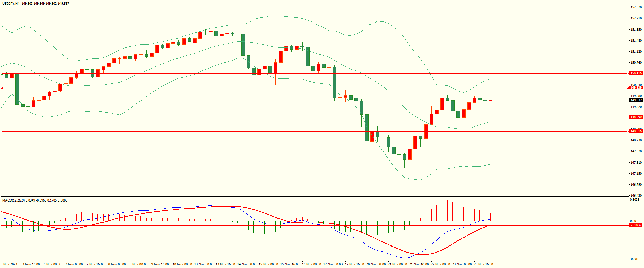Click the 152.210 price scale value
Image resolution: width=644 pixels, height=268 pixels.
[636, 18]
